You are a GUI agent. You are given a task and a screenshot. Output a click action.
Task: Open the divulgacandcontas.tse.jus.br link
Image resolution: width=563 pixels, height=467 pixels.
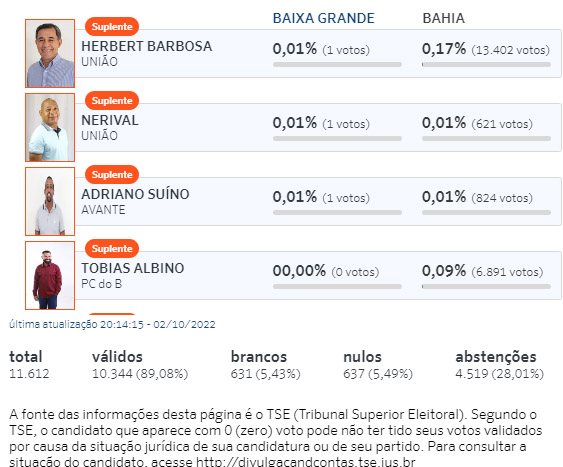tap(306, 462)
